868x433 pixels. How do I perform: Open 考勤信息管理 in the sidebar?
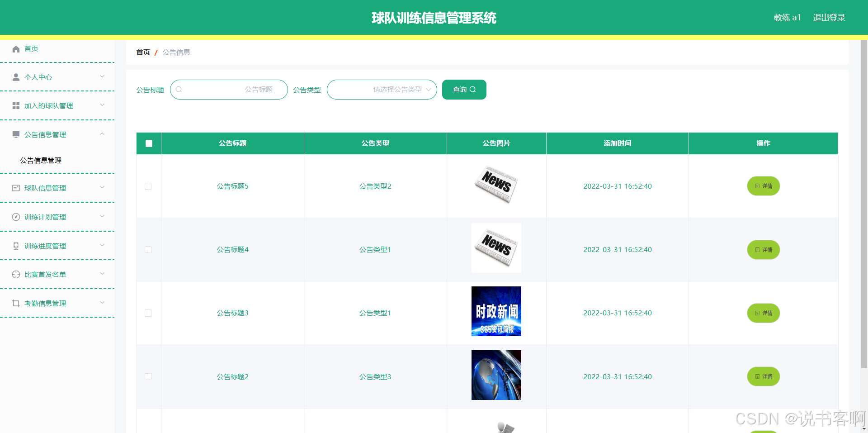pyautogui.click(x=57, y=303)
